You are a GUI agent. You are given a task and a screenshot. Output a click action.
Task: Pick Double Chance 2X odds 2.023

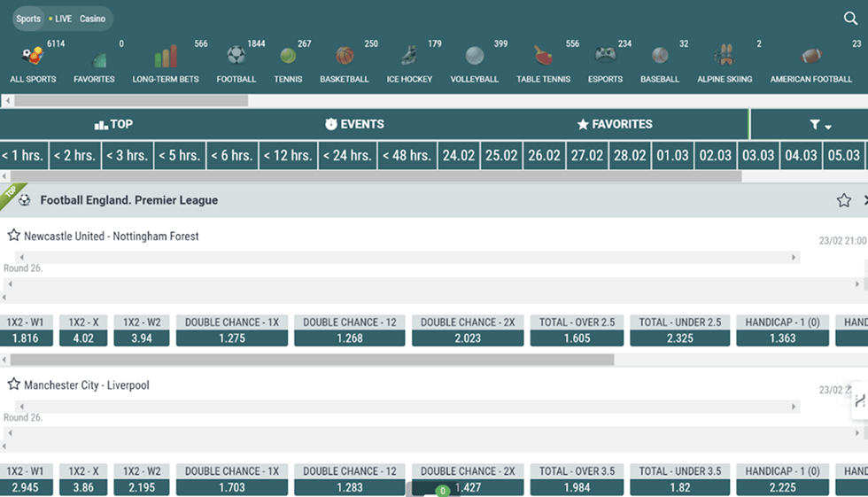pyautogui.click(x=468, y=330)
